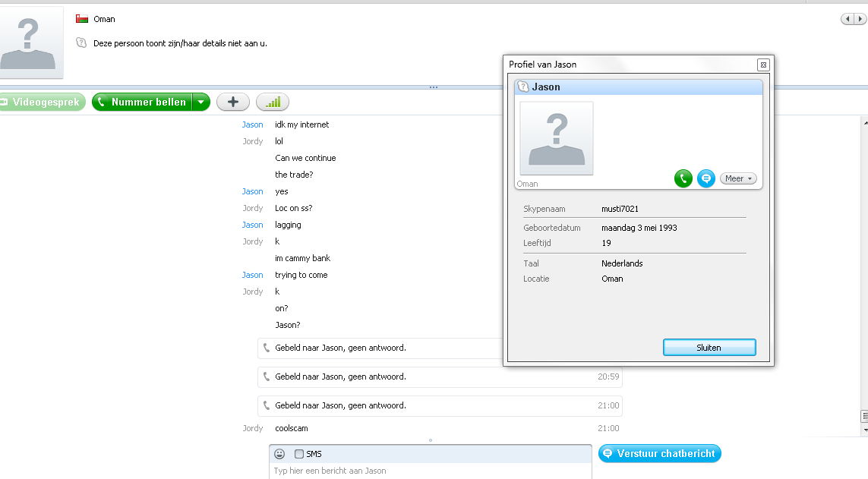Expand the Meer dropdown in profile
This screenshot has width=868, height=479.
[738, 178]
